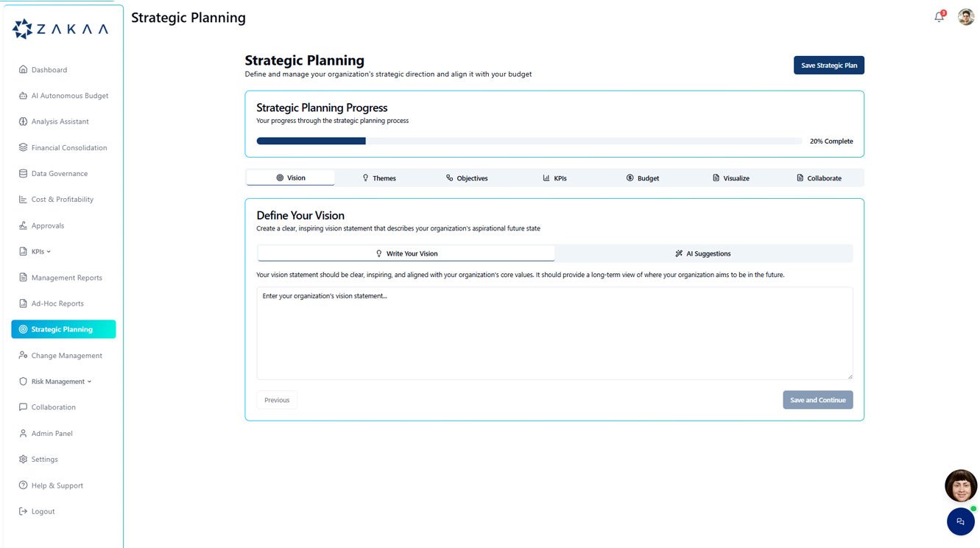The height and width of the screenshot is (548, 980).
Task: Select the AI Suggestions tab
Action: tap(703, 253)
